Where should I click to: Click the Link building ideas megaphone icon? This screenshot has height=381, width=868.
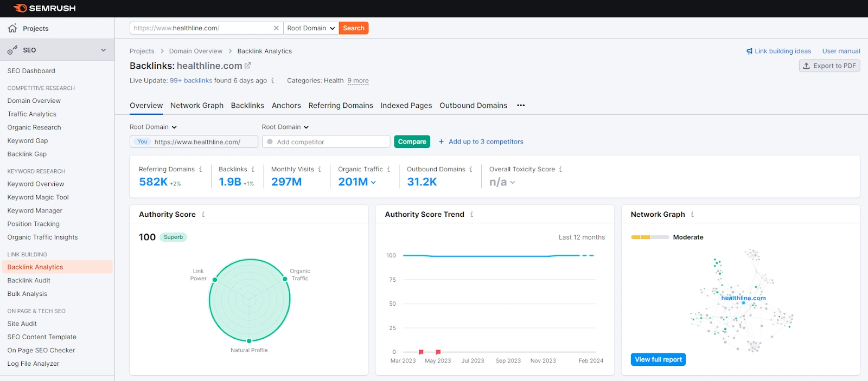[749, 51]
